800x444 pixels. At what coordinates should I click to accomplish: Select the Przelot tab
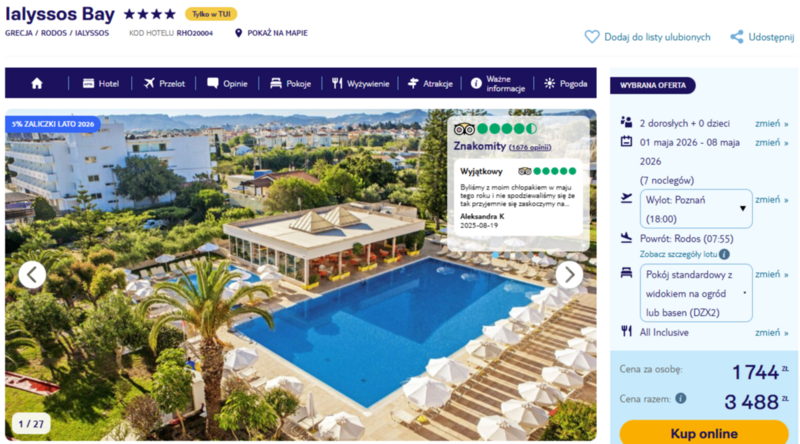[164, 83]
